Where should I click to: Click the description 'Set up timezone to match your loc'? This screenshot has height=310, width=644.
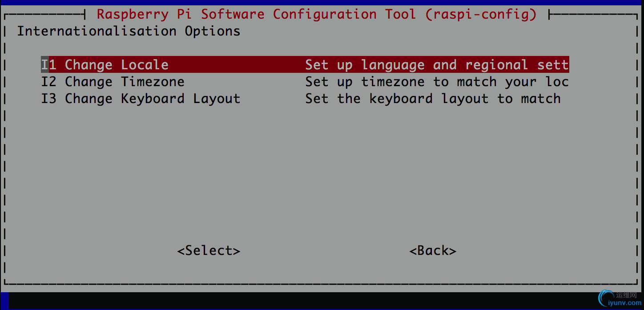point(437,82)
